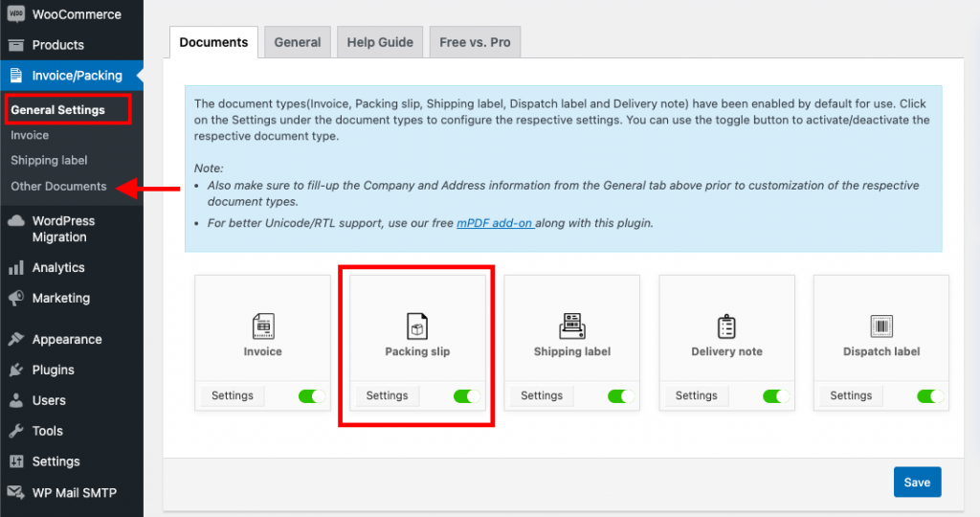Image resolution: width=980 pixels, height=517 pixels.
Task: Open WooCommerce menu in sidebar
Action: 72,14
